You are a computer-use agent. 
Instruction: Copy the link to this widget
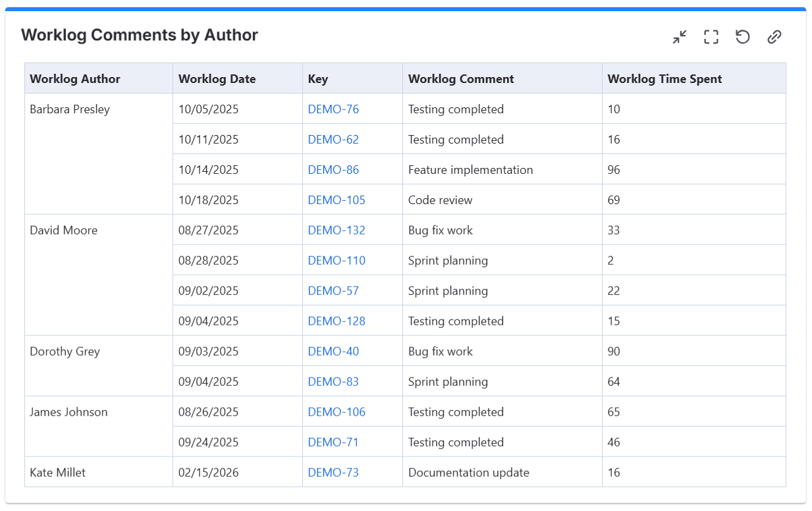pyautogui.click(x=774, y=37)
